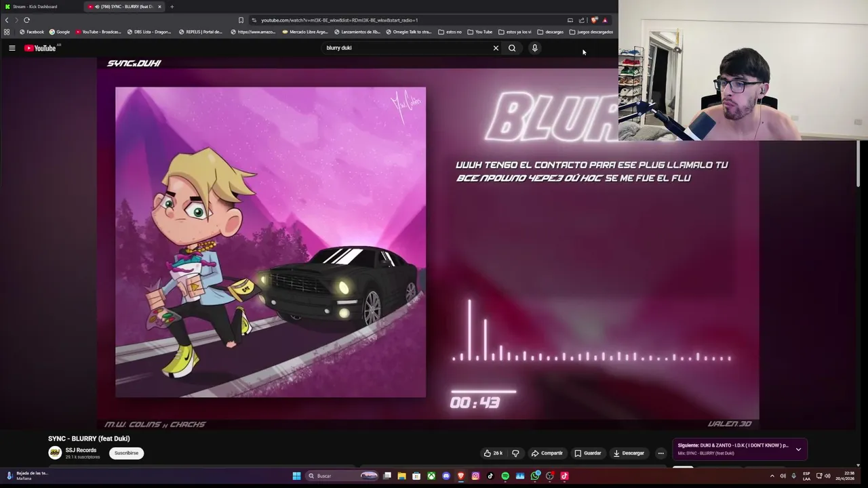Open Instagram taskbar icon
This screenshot has height=488, width=868.
(x=475, y=476)
